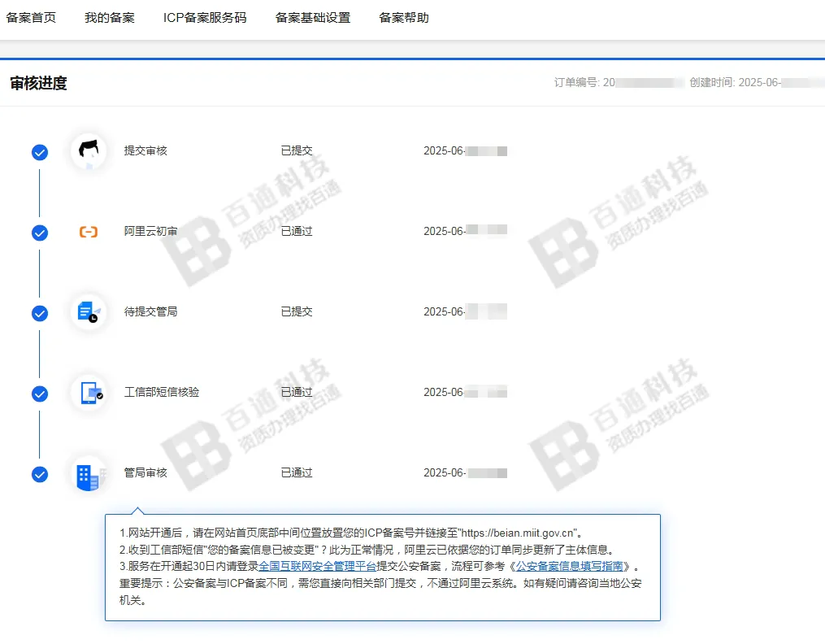Click 已提交 status in 待提交管局 row
Screen dimensions: 825x644
tap(297, 311)
